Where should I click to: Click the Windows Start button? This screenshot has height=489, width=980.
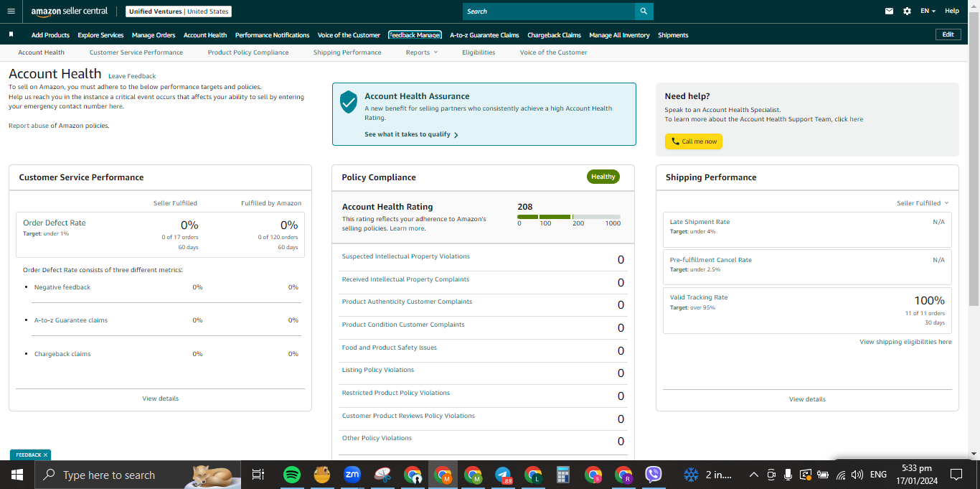17,475
